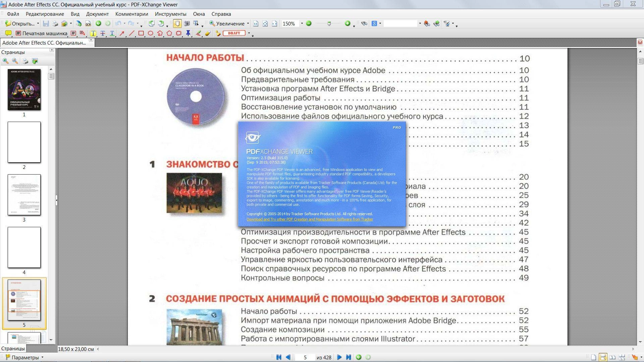Select the Polygon drawing tool
Image resolution: width=644 pixels, height=362 pixels.
point(169,33)
